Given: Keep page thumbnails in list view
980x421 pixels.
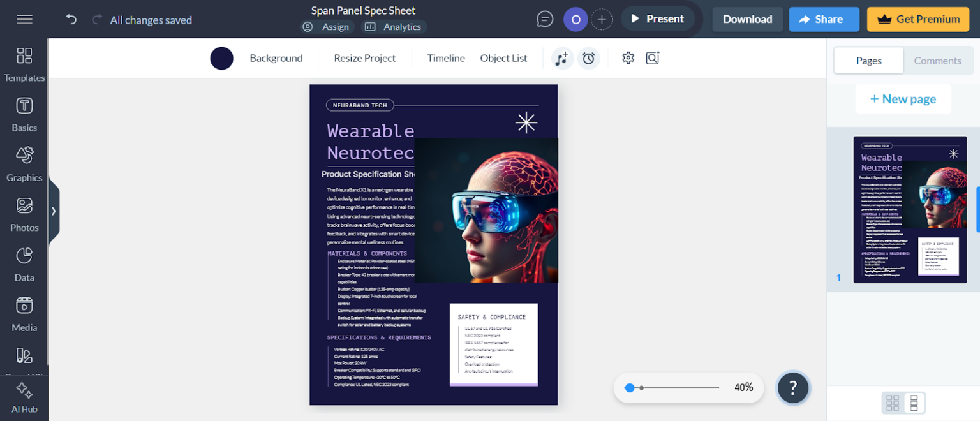Looking at the screenshot, I should click(x=913, y=403).
